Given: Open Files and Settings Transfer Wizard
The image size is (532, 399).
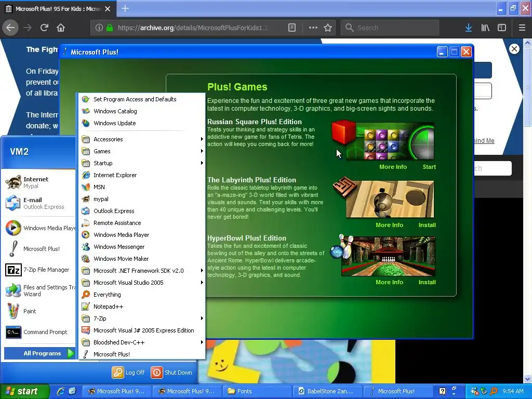Looking at the screenshot, I should click(39, 290).
